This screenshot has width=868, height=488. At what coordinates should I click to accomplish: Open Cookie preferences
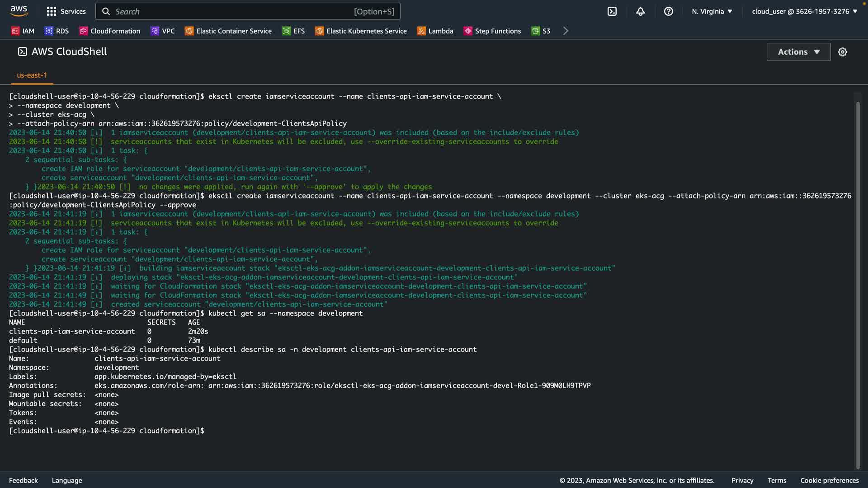tap(829, 480)
